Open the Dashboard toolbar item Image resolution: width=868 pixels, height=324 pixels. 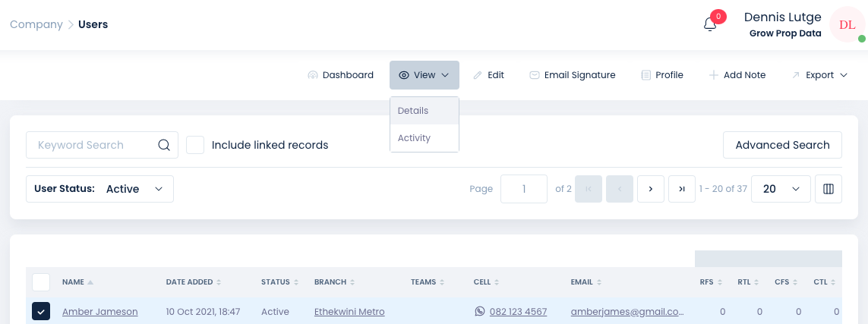(341, 75)
